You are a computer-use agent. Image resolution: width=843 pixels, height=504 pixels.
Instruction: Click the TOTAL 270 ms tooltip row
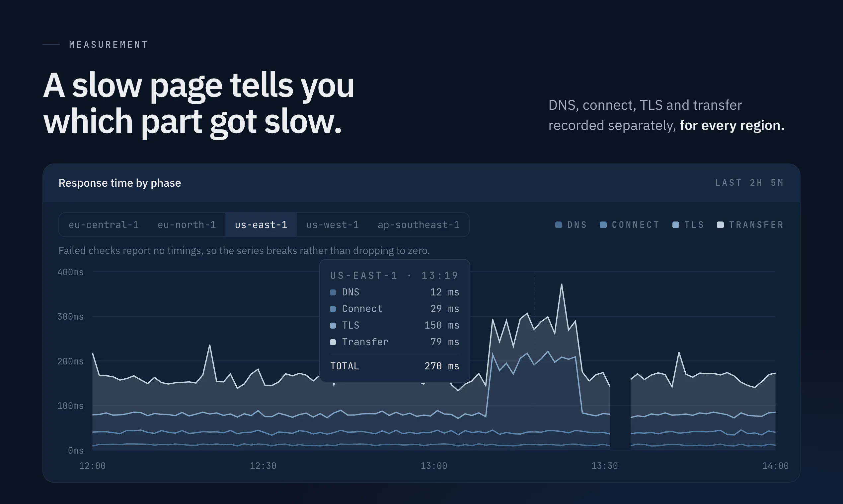click(x=394, y=366)
